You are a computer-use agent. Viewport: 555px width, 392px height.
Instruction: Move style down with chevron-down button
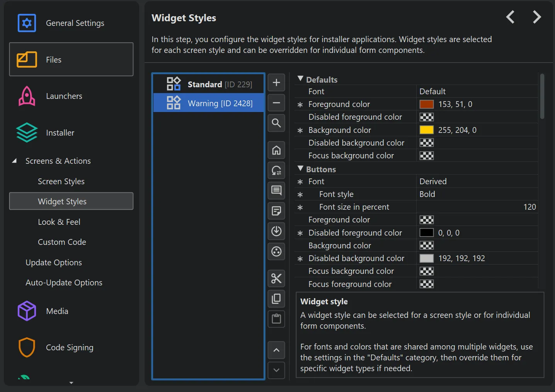pyautogui.click(x=276, y=370)
